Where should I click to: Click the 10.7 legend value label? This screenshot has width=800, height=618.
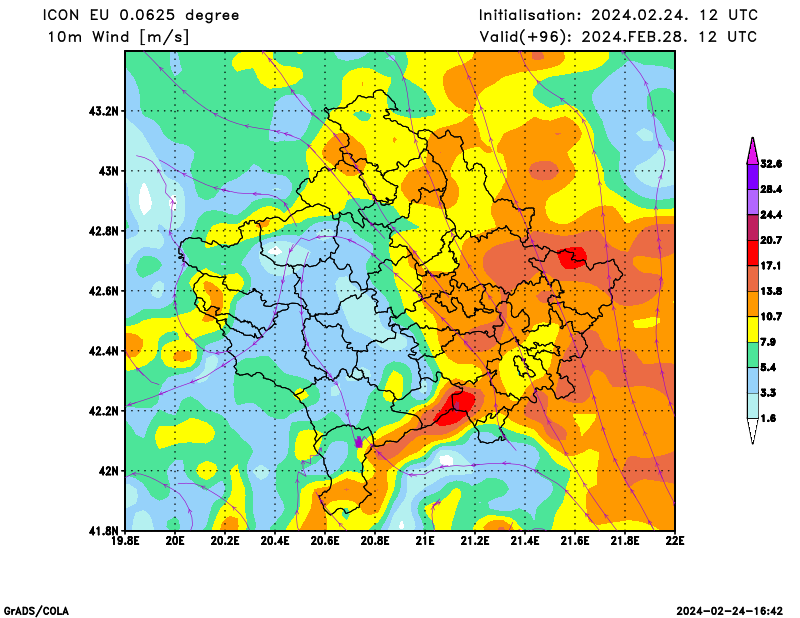pyautogui.click(x=771, y=316)
